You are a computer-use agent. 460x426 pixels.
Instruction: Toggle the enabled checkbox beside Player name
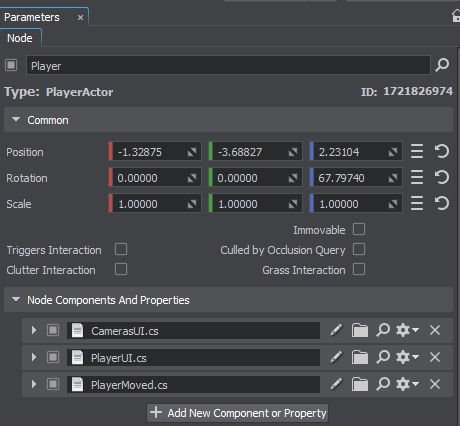tap(11, 65)
